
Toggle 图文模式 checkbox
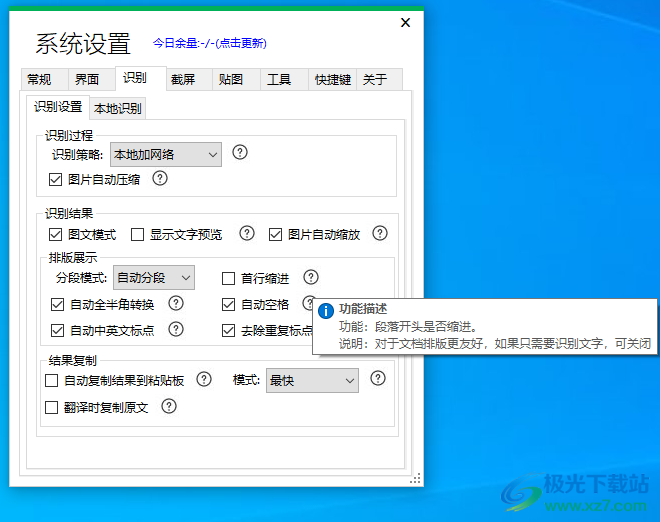(55, 234)
